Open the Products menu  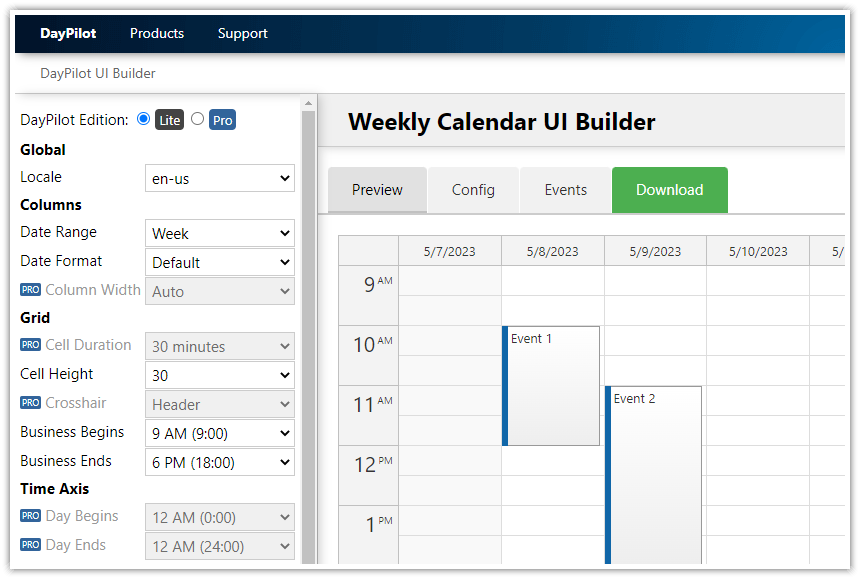(x=156, y=33)
